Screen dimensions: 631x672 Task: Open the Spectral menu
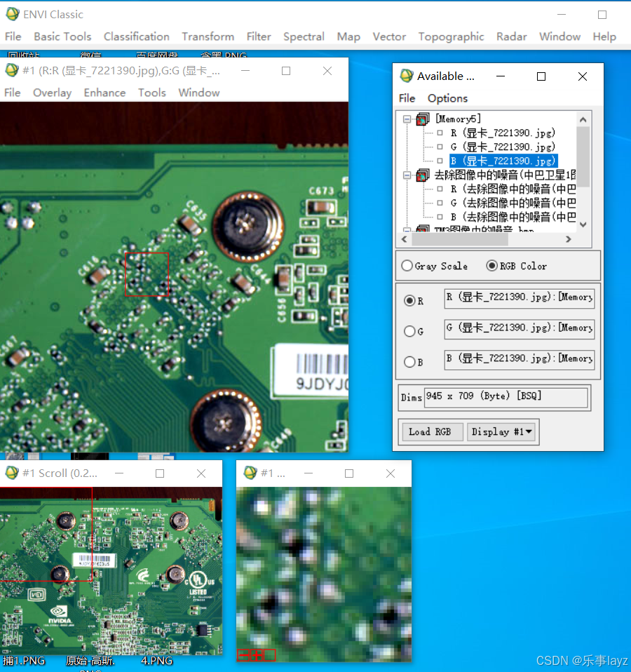[304, 37]
